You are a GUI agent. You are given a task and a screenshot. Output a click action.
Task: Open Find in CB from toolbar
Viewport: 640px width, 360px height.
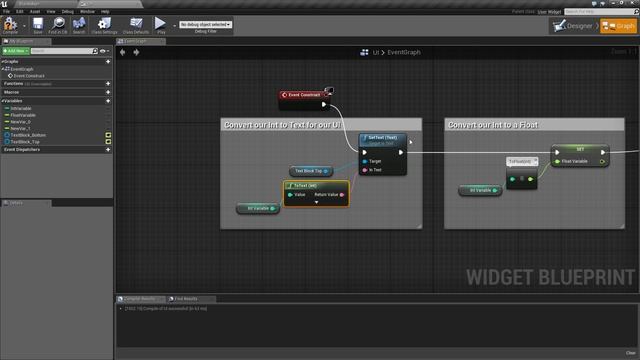pos(58,25)
